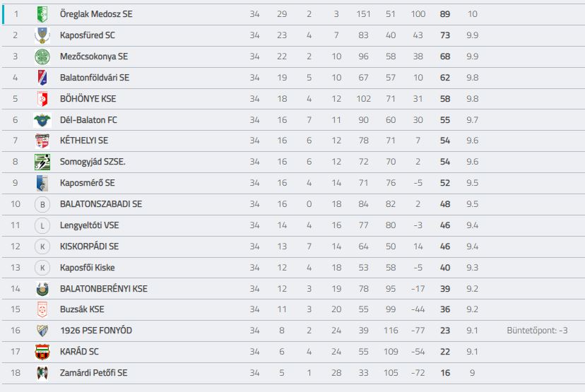585x392 pixels.
Task: Select the BALATONSZABADI SE placeholder B icon
Action: 42,204
